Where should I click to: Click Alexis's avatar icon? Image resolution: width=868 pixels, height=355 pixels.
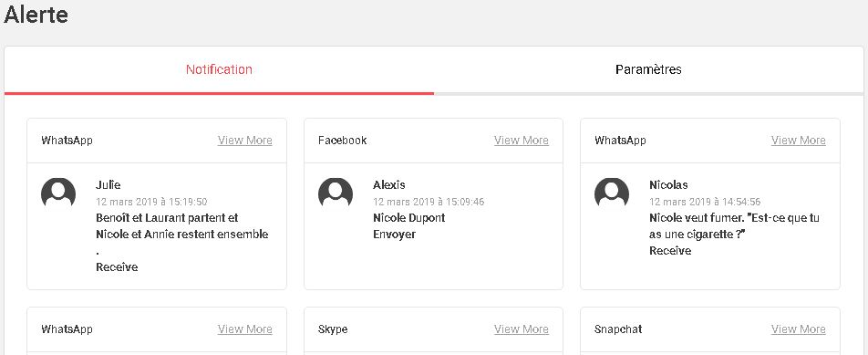pos(336,193)
